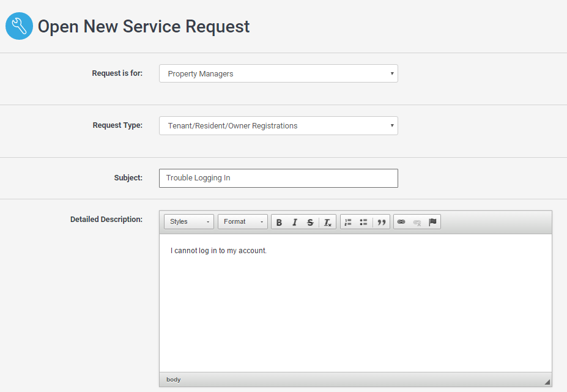Screen dimensions: 567x392
Task: Toggle bold formatting in the editor
Action: tap(279, 222)
